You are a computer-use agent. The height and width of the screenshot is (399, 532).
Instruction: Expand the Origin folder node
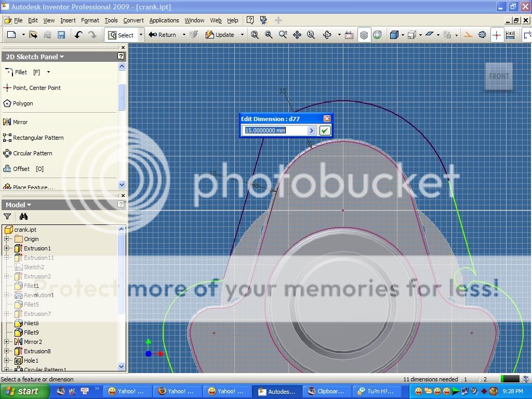(x=7, y=239)
